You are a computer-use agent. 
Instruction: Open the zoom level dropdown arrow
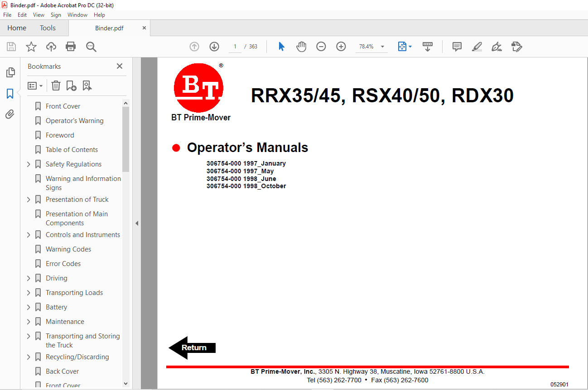[382, 47]
